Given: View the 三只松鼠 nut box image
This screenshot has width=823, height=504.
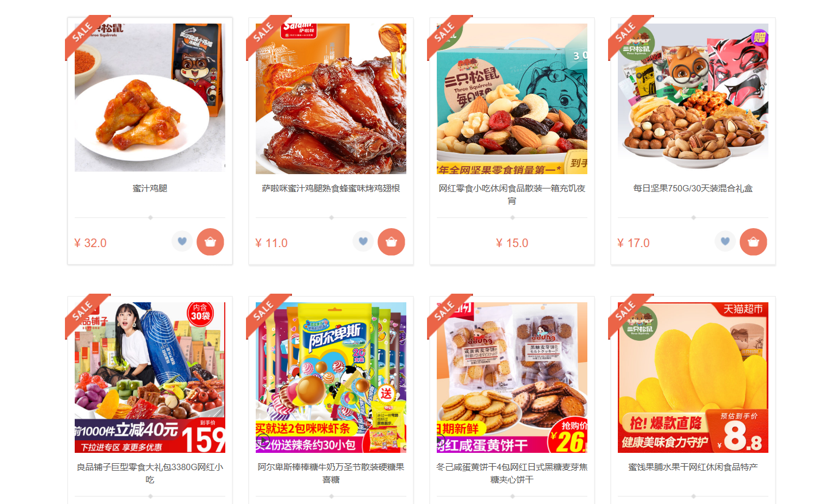Looking at the screenshot, I should (512, 99).
